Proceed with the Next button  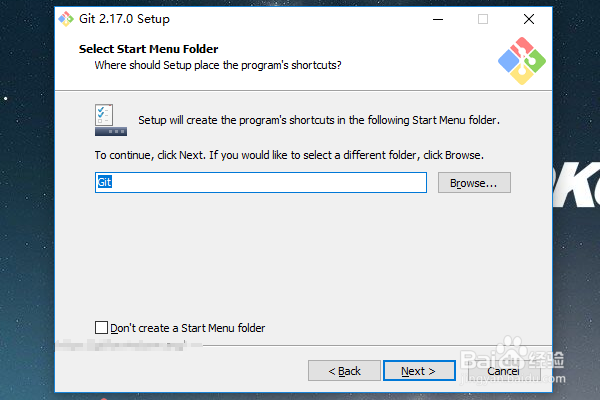[418, 371]
